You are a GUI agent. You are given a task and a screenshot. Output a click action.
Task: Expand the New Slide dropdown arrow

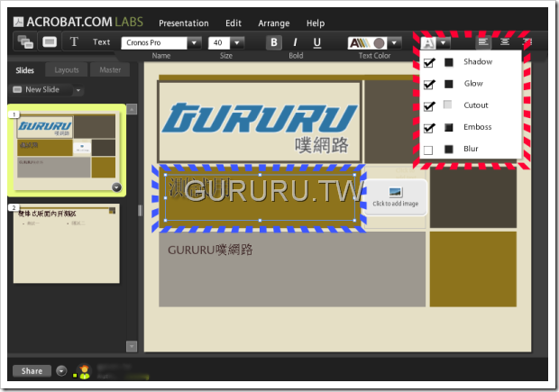click(78, 90)
